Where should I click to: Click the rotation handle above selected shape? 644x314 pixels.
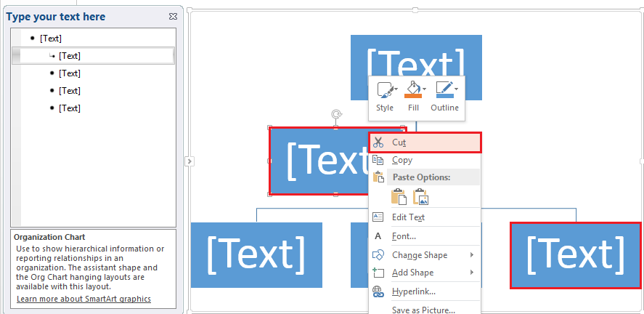click(x=336, y=114)
